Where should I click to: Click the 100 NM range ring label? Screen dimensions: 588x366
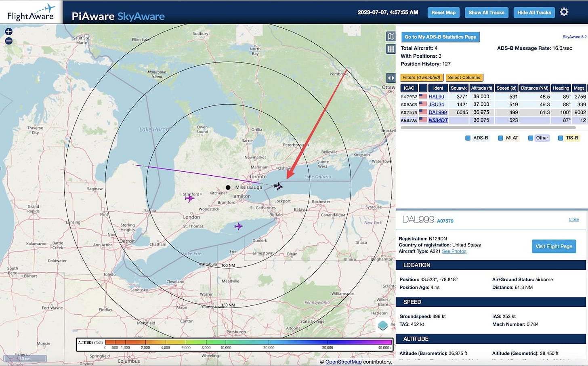point(228,265)
